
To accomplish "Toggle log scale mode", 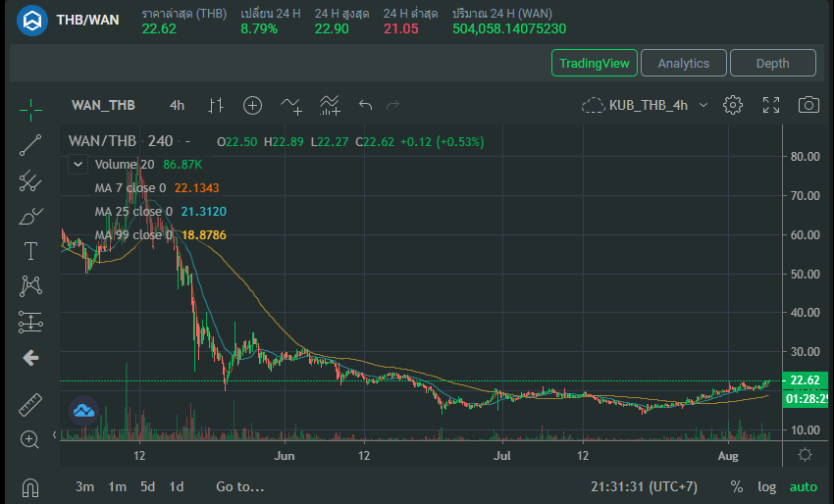I will click(x=766, y=486).
